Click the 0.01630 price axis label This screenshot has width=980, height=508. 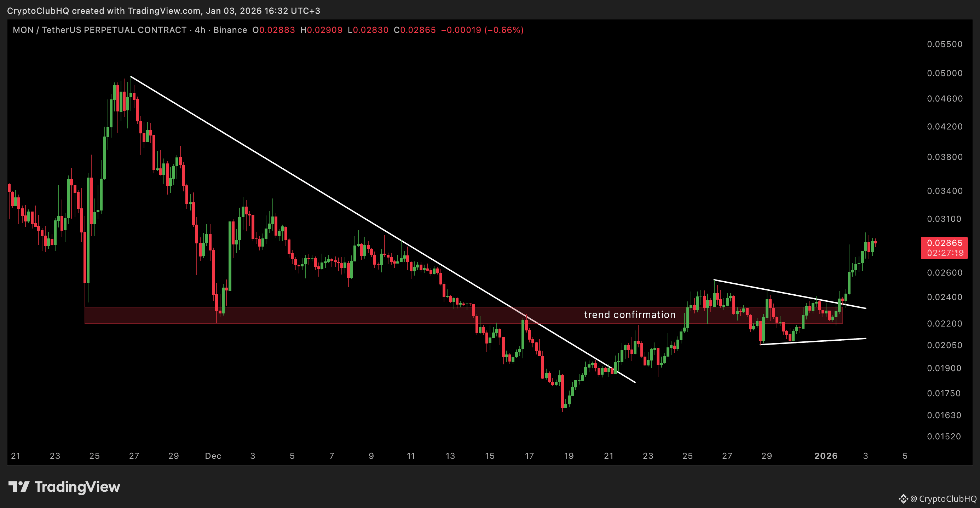click(x=945, y=415)
